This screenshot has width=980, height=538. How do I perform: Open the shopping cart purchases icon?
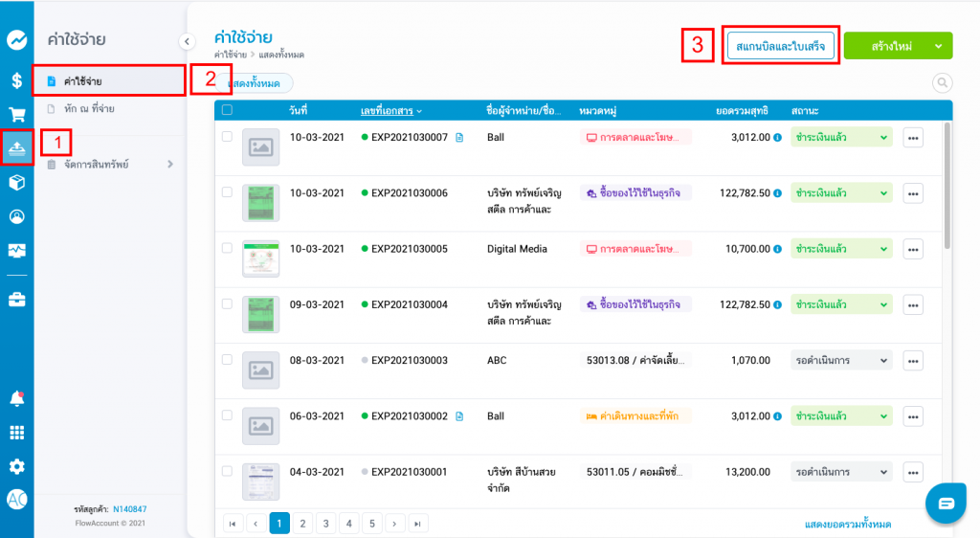[x=16, y=115]
